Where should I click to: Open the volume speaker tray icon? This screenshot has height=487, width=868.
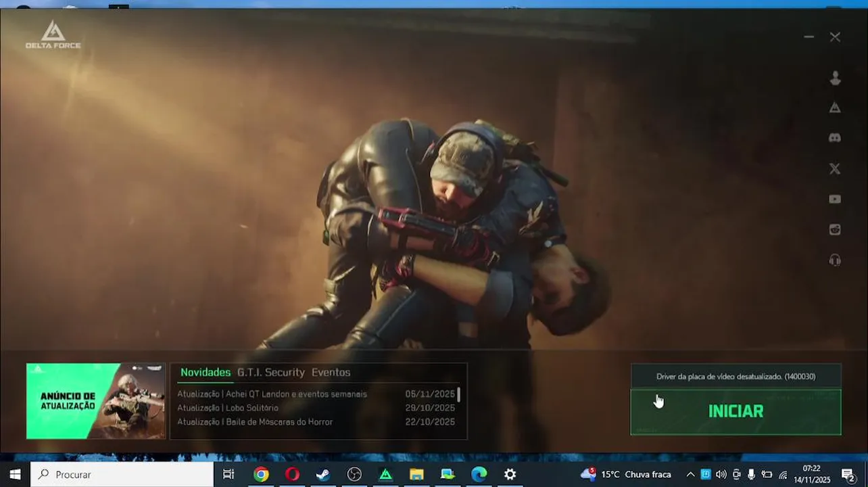tap(721, 474)
